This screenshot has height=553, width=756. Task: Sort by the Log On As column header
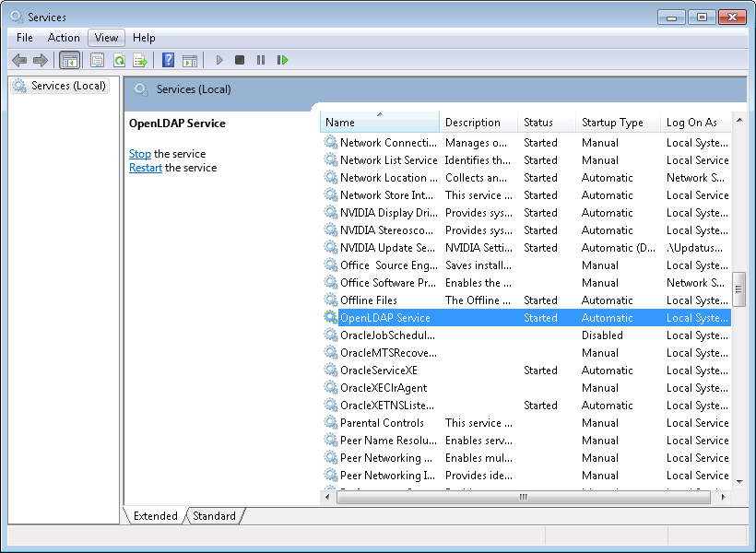(696, 122)
